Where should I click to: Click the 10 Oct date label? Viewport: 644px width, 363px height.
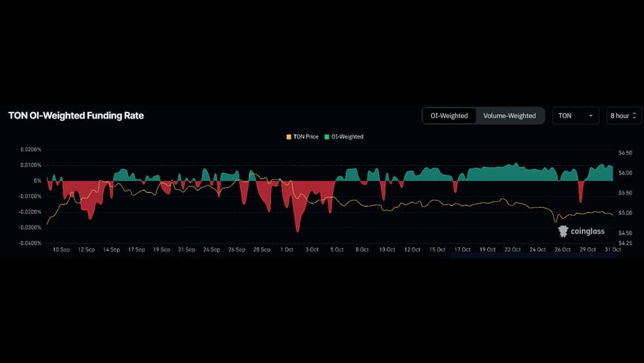tap(387, 250)
